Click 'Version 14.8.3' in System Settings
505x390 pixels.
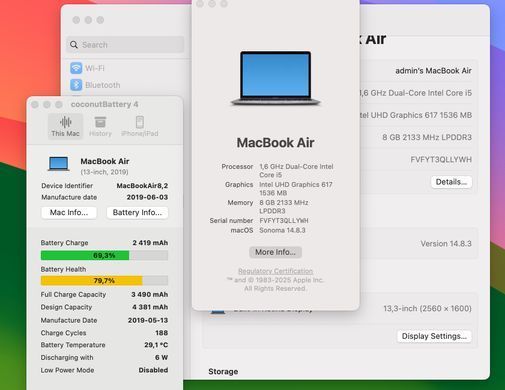[446, 244]
